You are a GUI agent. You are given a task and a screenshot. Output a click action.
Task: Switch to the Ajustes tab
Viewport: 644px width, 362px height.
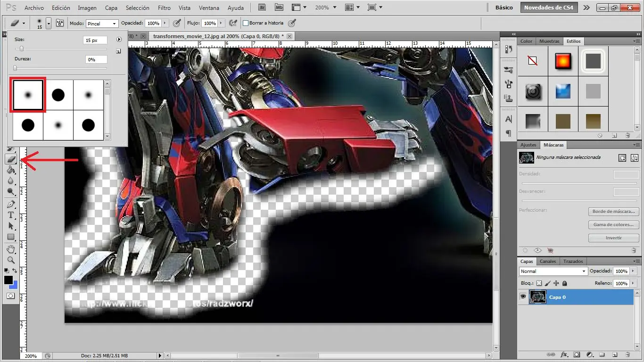click(528, 145)
